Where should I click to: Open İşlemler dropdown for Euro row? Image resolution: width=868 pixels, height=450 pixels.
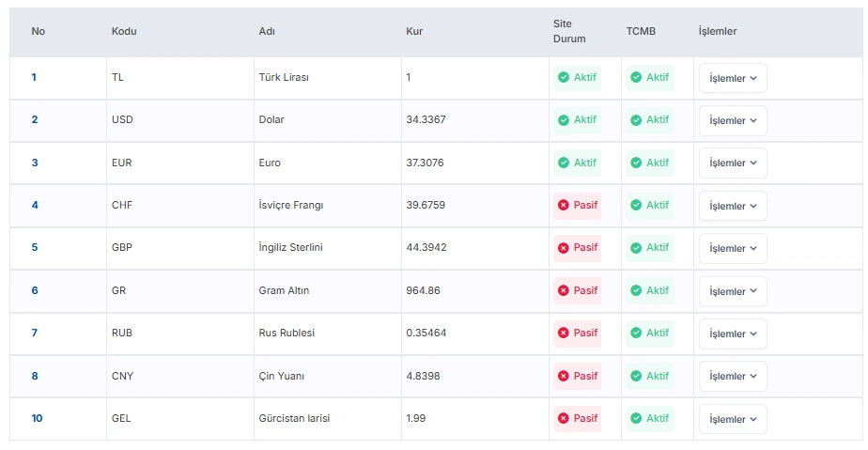click(733, 163)
